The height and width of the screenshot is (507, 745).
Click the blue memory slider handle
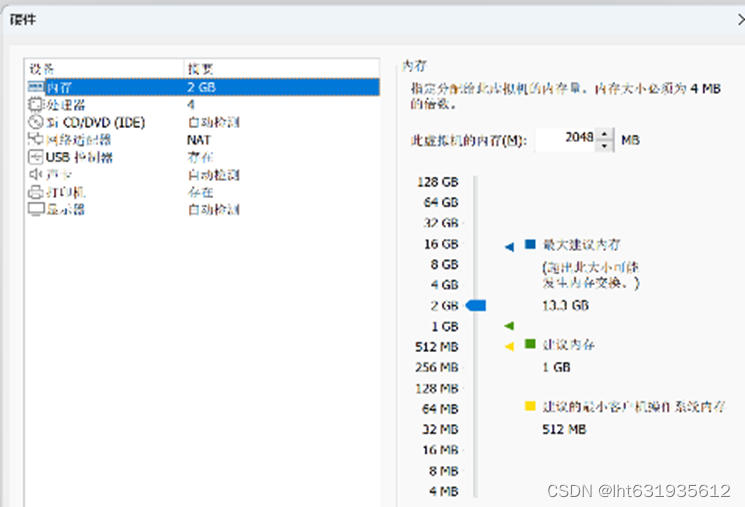tap(476, 306)
